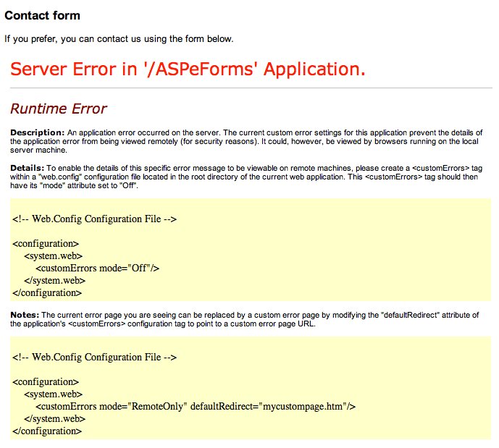Click the bold "Notes:" label
This screenshot has height=448, width=499.
(x=25, y=315)
